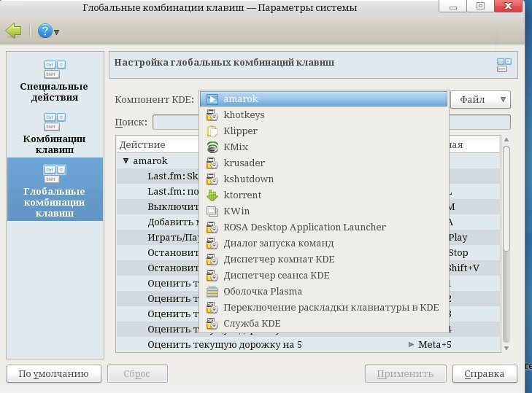Expand the Meta+5 shortcut row arrow
The width and height of the screenshot is (532, 393).
click(411, 344)
